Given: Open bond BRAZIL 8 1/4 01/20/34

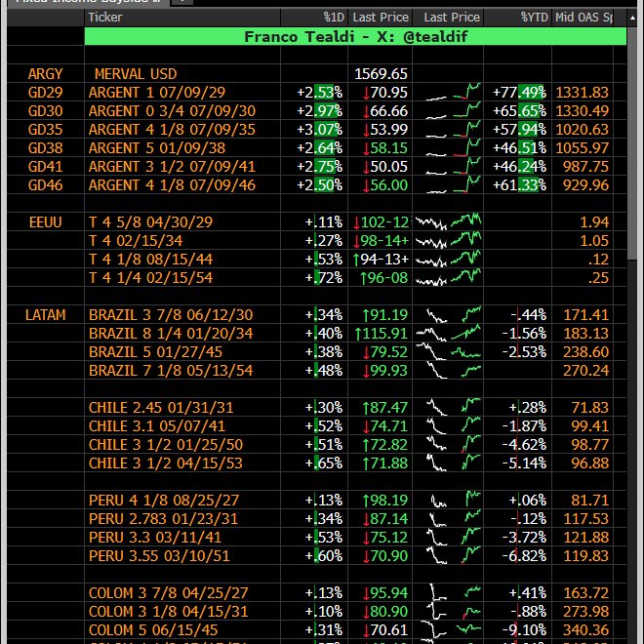Looking at the screenshot, I should click(x=171, y=333).
